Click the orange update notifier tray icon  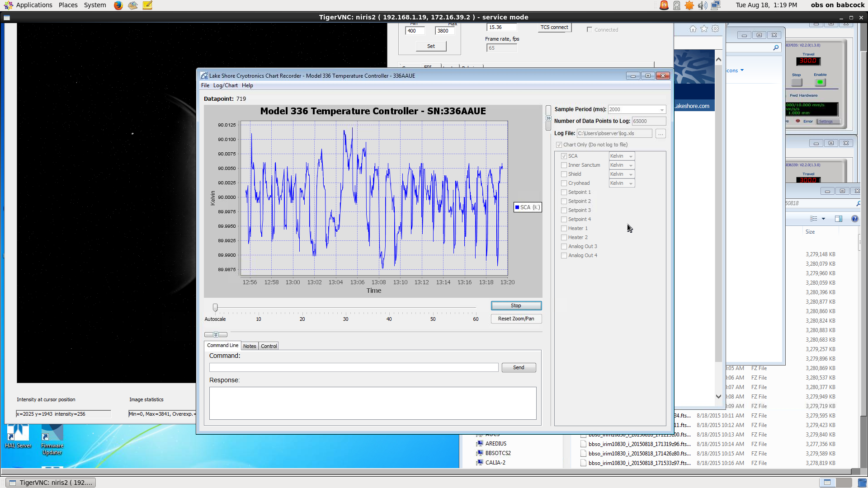pyautogui.click(x=689, y=5)
